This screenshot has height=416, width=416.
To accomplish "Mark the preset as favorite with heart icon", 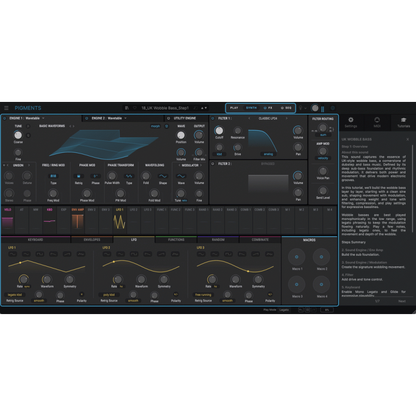I will (x=135, y=108).
